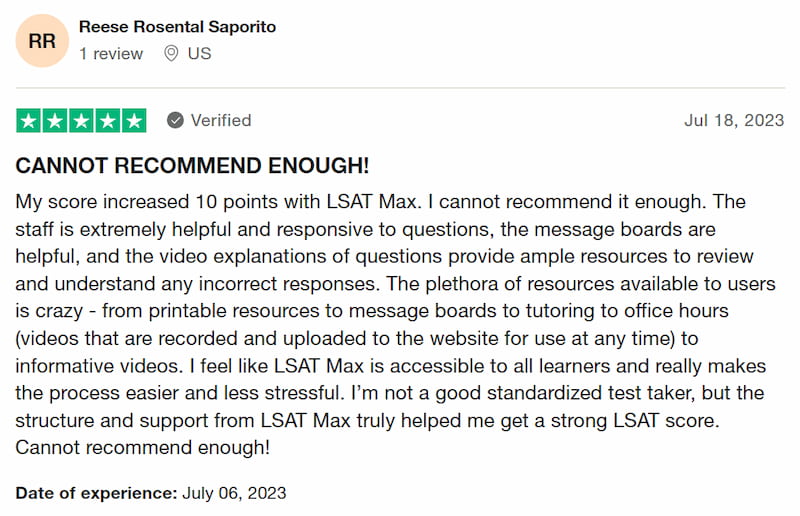Click the divider line below reviewer info
Image resolution: width=800 pixels, height=516 pixels.
[x=401, y=88]
